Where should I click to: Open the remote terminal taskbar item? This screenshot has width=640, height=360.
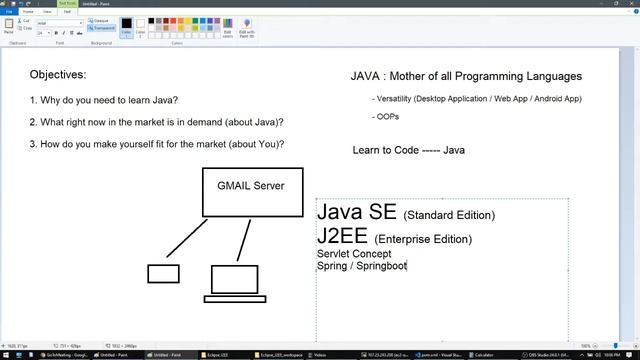point(384,355)
